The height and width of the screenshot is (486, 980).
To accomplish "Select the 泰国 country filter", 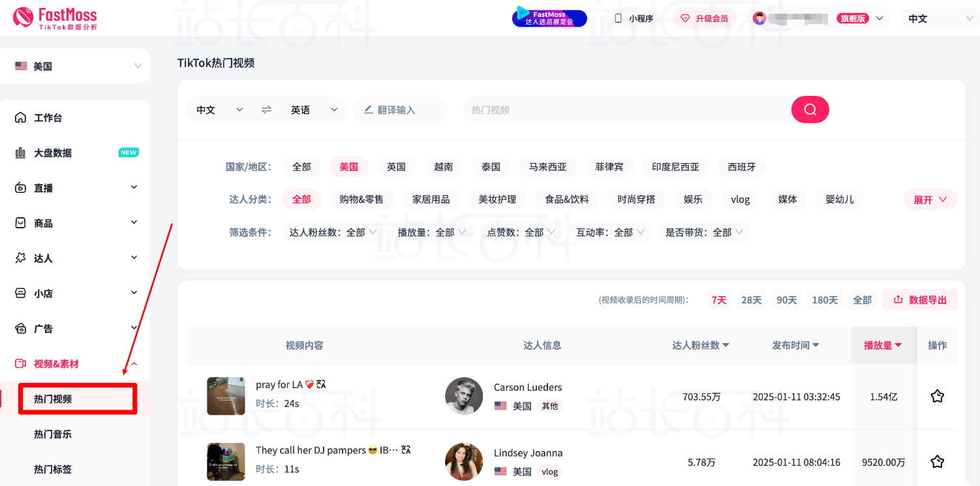I will click(491, 167).
